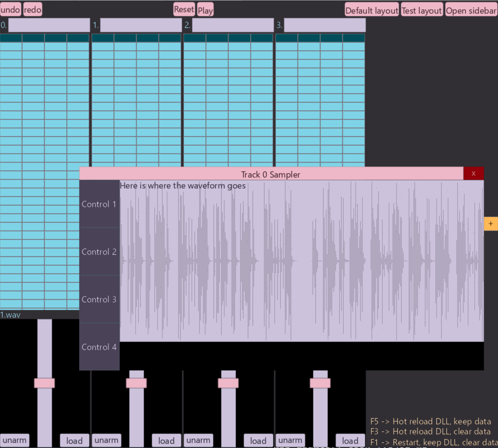The image size is (498, 448).
Task: Open the sidebar
Action: point(471,10)
